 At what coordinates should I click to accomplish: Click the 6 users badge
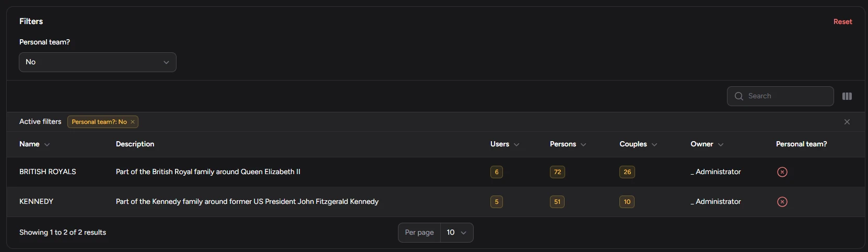click(496, 172)
